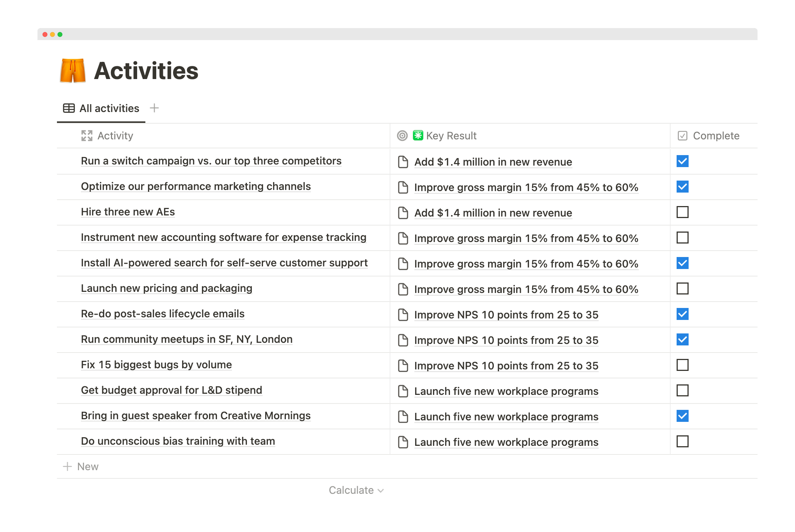Click the Complete column checkbox header icon

(x=683, y=136)
